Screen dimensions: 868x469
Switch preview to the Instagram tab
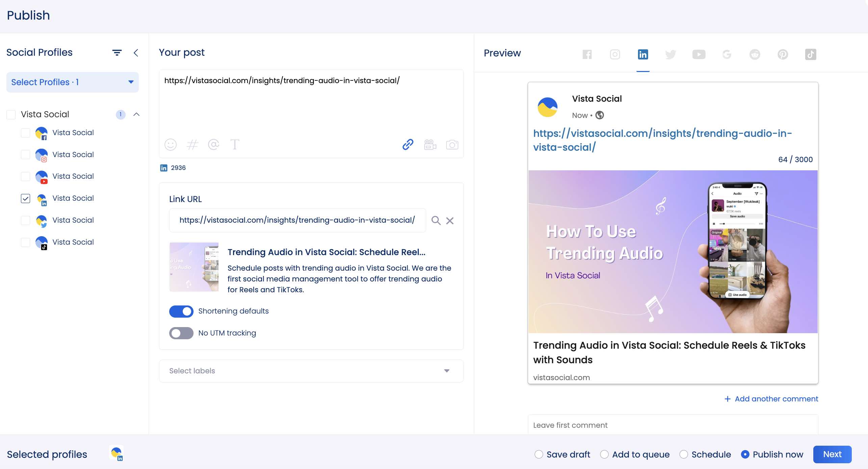tap(615, 54)
